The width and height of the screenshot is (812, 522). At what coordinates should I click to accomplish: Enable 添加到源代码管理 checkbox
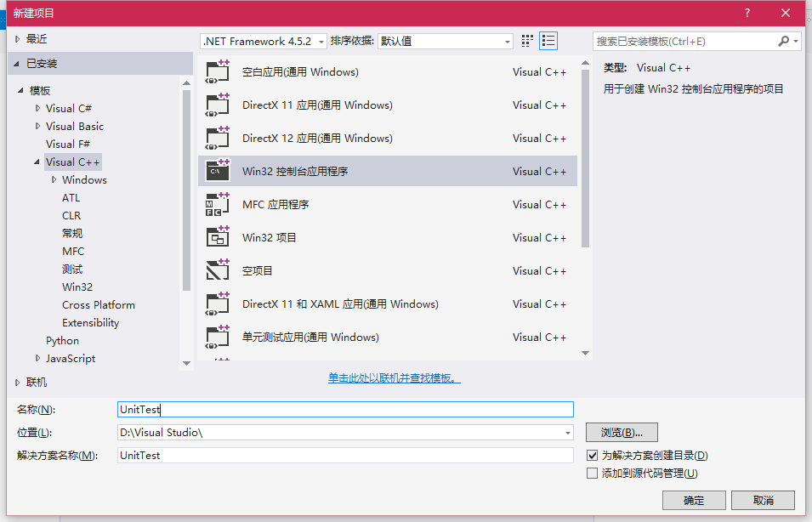(593, 474)
